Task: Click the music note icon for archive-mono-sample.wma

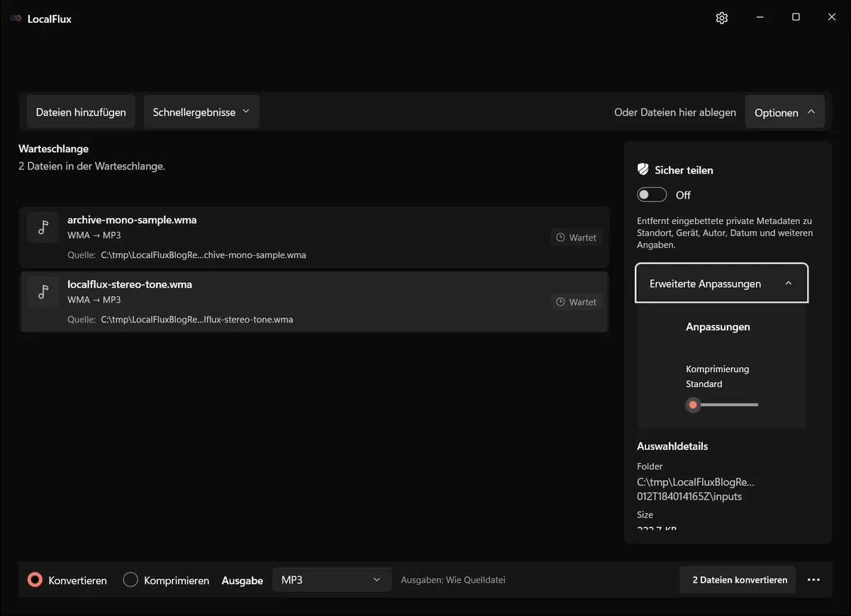Action: pyautogui.click(x=43, y=227)
